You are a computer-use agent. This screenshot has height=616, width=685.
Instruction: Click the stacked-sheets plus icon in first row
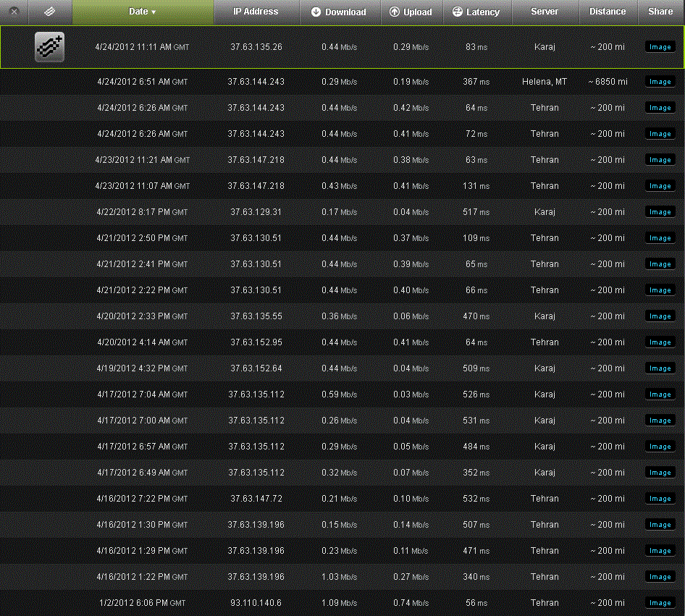(x=49, y=47)
